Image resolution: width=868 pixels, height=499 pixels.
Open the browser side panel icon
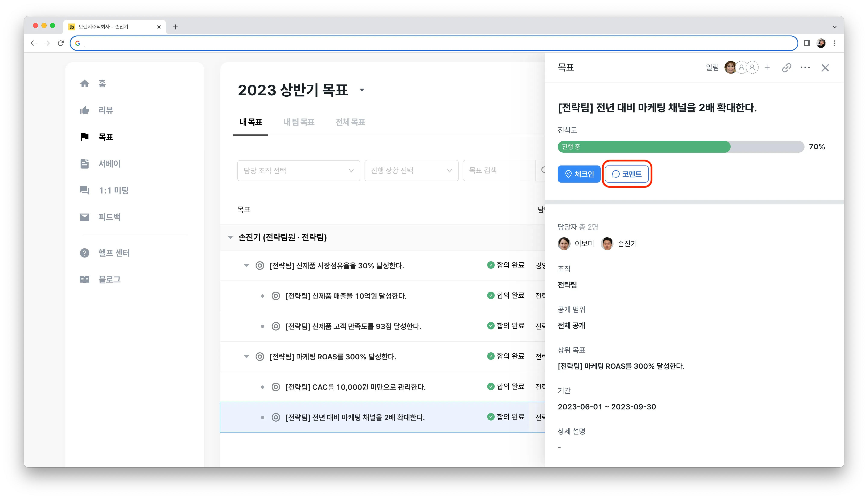(807, 43)
